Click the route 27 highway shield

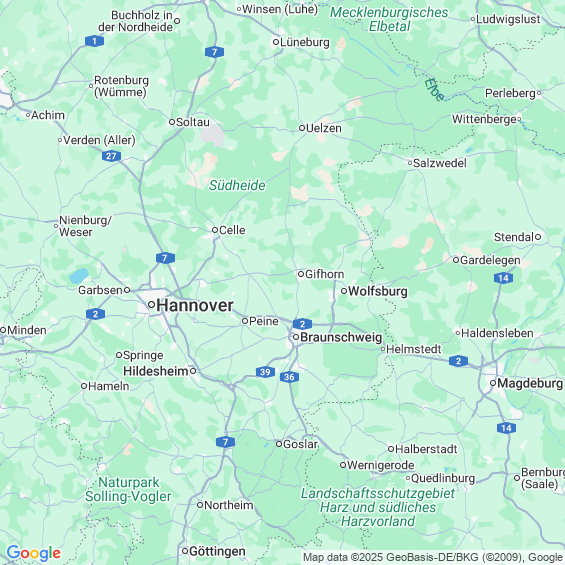coord(111,156)
